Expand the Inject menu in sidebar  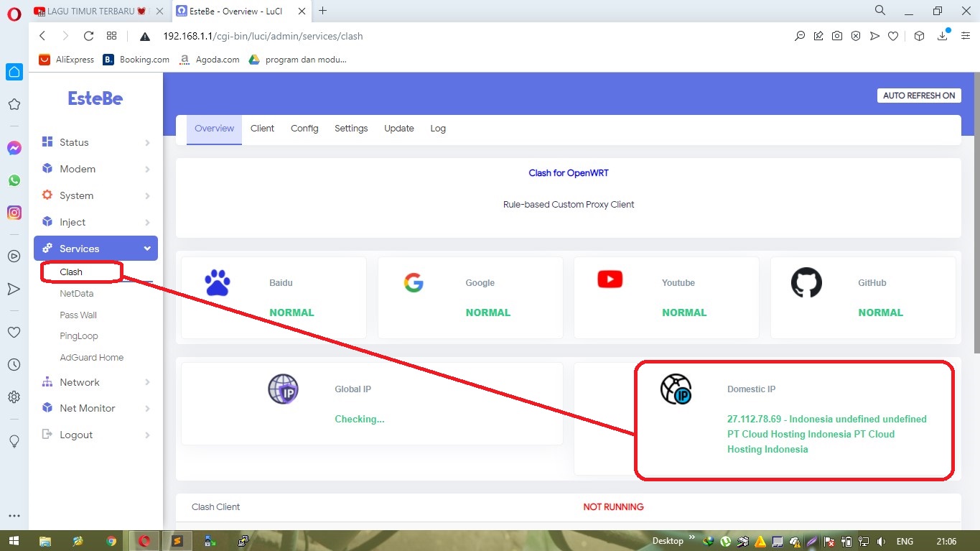pyautogui.click(x=95, y=222)
